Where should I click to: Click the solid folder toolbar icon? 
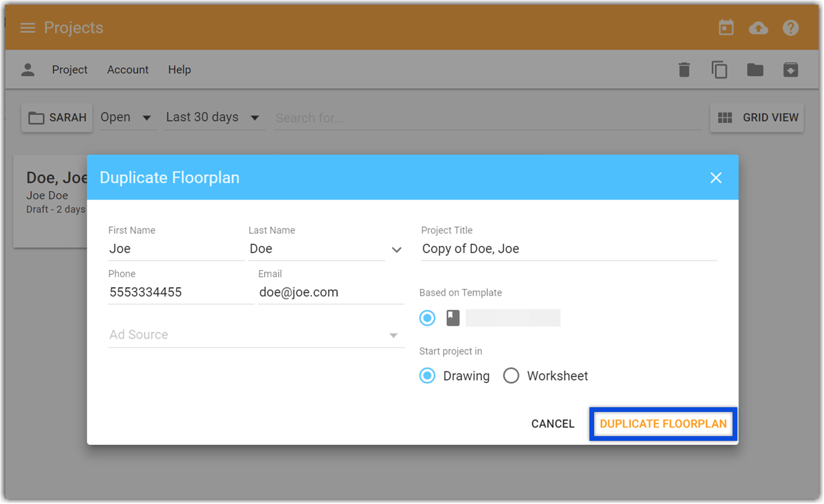point(755,69)
